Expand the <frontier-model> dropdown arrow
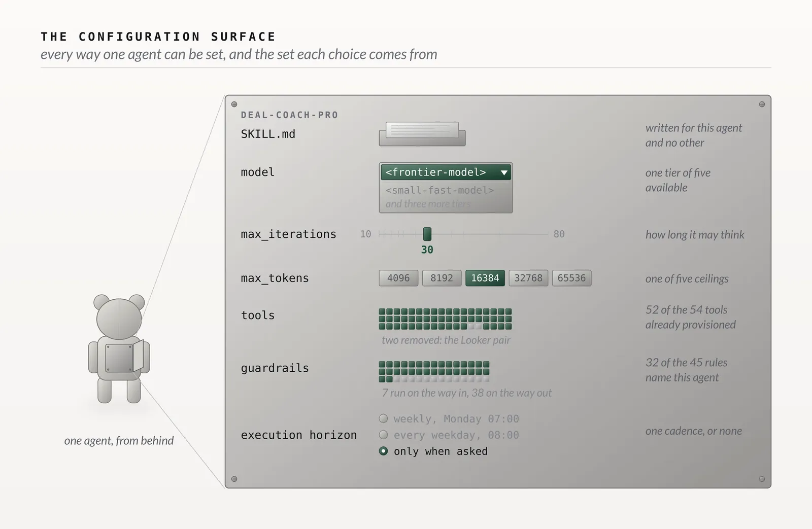This screenshot has height=529, width=812. [504, 172]
